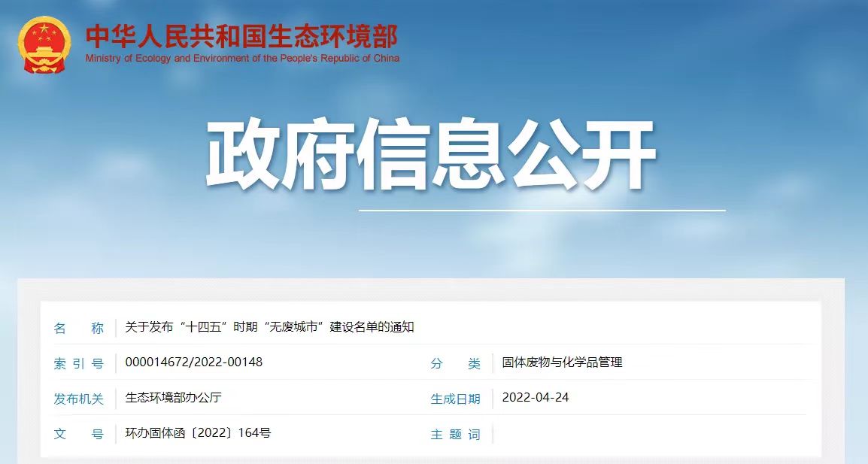
Task: Click the empty 主题词 value area
Action: coord(647,434)
